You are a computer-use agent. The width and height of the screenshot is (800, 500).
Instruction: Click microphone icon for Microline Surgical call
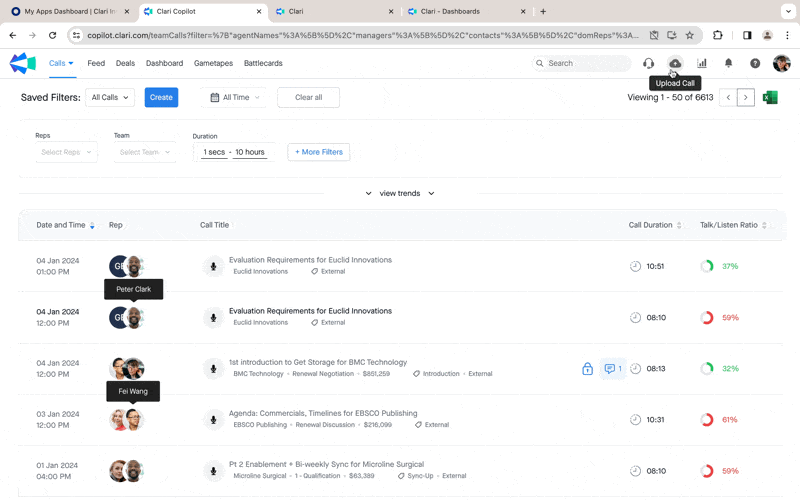[213, 471]
